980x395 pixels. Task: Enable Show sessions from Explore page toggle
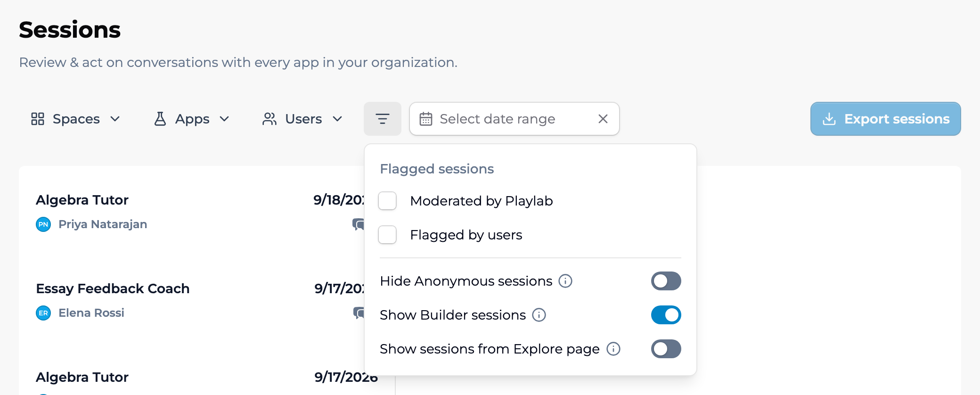(666, 349)
